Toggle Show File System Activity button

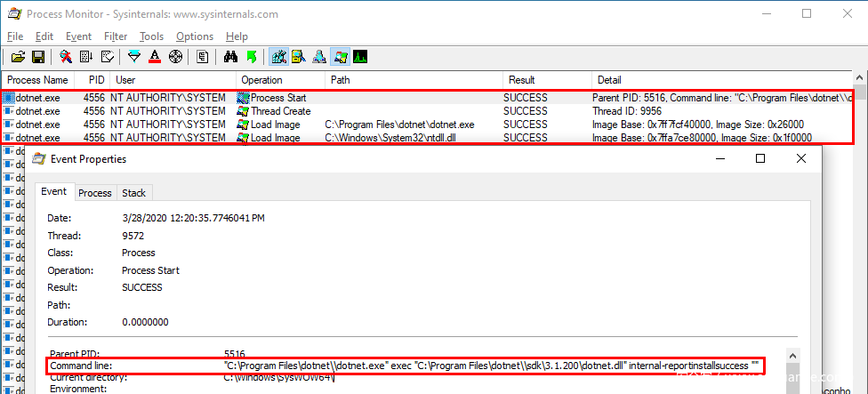299,57
